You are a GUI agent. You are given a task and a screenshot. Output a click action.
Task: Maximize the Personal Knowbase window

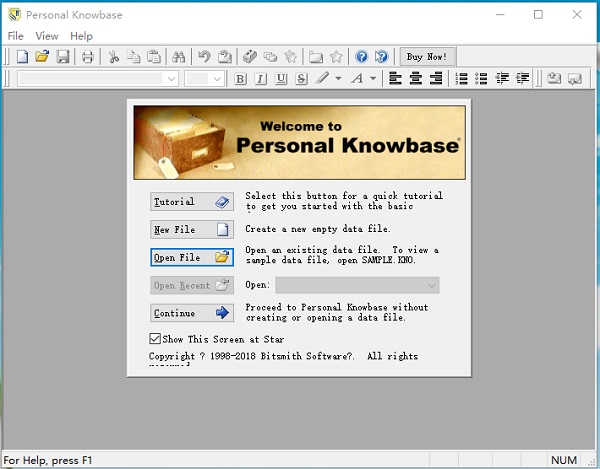click(x=538, y=15)
